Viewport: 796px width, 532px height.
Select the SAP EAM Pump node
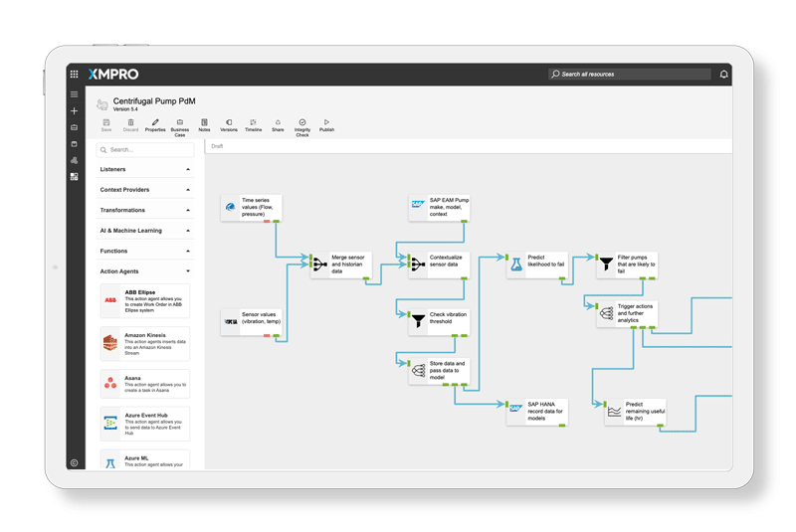pyautogui.click(x=439, y=208)
